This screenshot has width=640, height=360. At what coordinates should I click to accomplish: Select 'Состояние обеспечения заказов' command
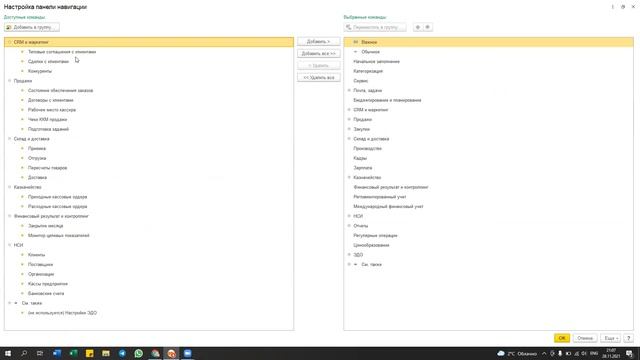[60, 90]
